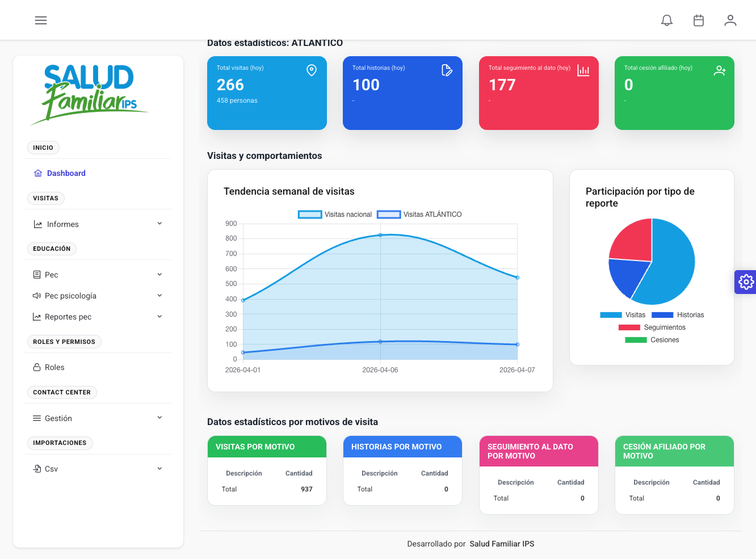Expand the Informes menu
The height and width of the screenshot is (559, 756).
pos(62,224)
